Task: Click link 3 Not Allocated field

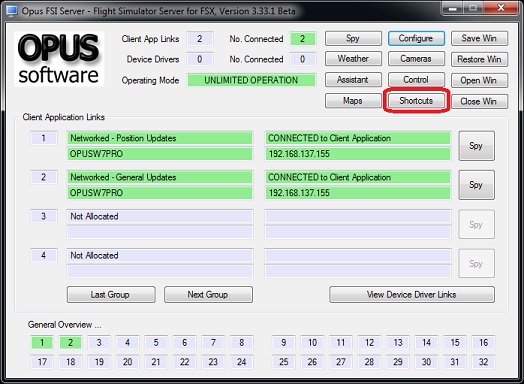Action: click(x=160, y=216)
